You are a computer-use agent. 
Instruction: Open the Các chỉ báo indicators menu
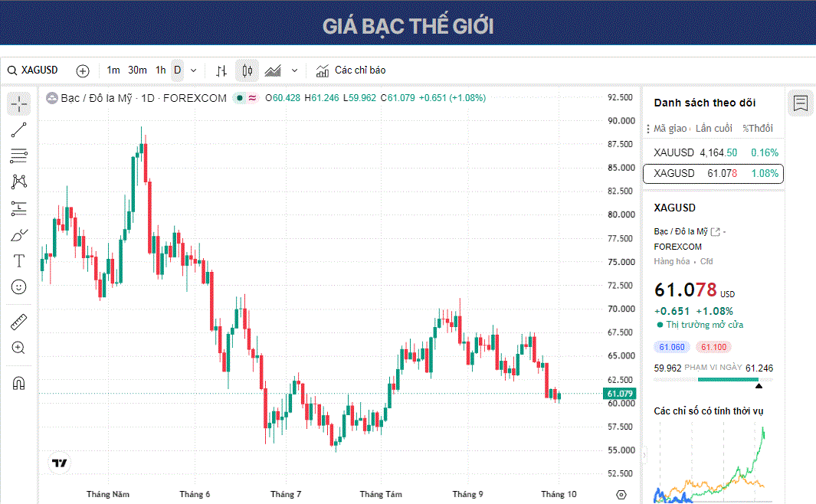[351, 70]
